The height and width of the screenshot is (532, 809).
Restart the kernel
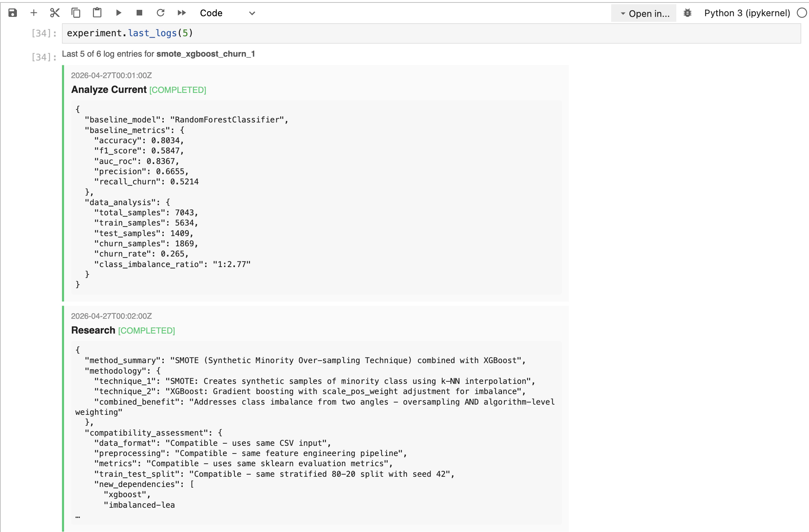161,13
